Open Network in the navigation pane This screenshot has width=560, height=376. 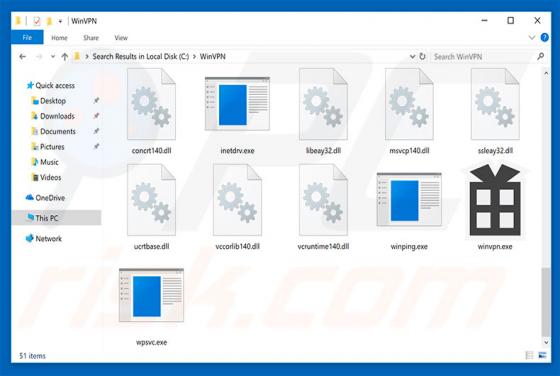[x=44, y=239]
